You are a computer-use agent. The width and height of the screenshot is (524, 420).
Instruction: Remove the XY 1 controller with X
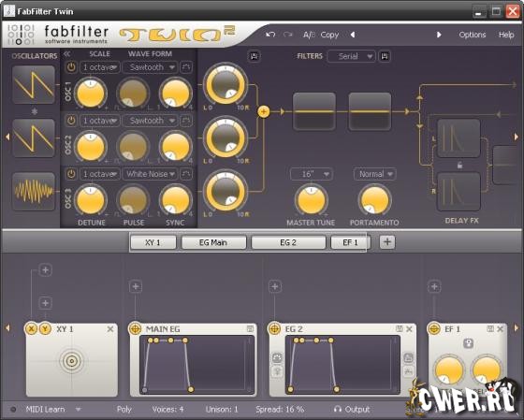[x=110, y=329]
